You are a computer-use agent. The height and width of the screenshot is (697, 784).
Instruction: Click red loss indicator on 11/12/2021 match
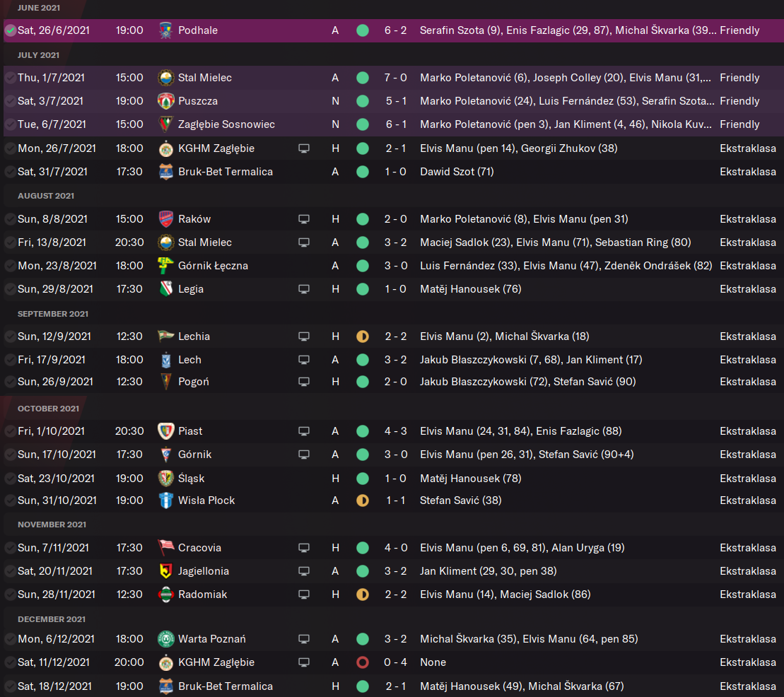(363, 662)
